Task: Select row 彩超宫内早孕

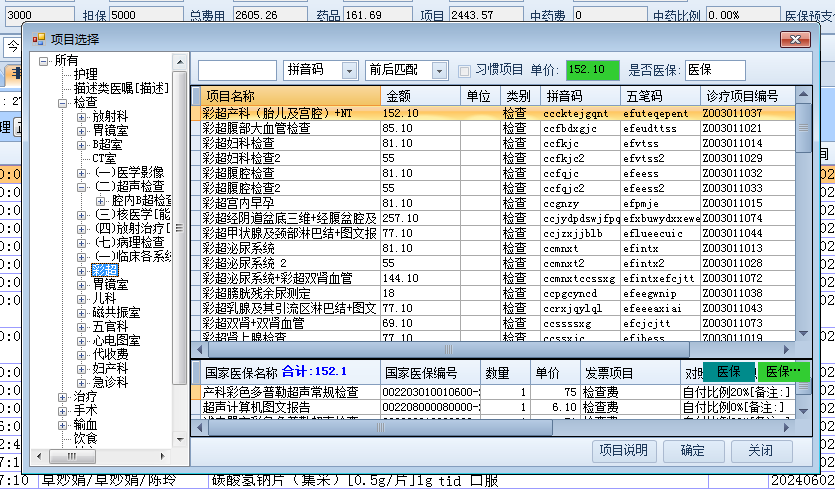Action: coord(493,203)
